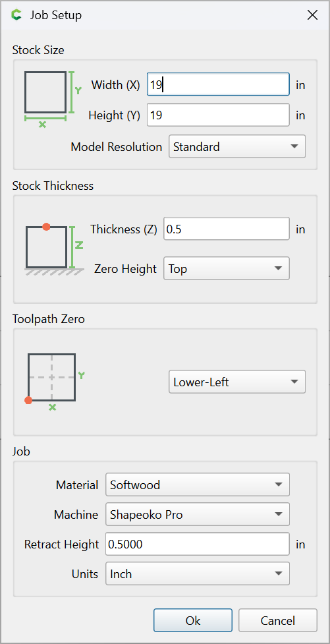Screen dimensions: 330x644
Task: Expand the Lower-Left toolpath zero dropdown
Action: 237,382
